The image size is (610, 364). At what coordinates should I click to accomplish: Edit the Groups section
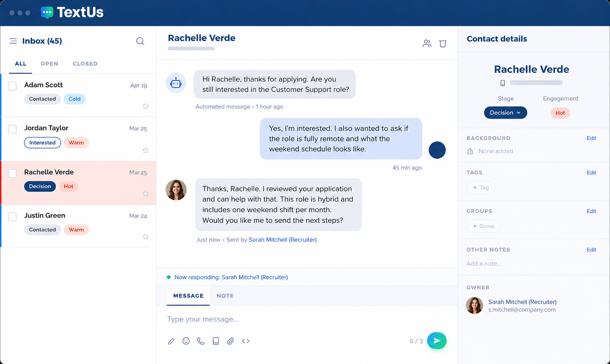pyautogui.click(x=591, y=211)
